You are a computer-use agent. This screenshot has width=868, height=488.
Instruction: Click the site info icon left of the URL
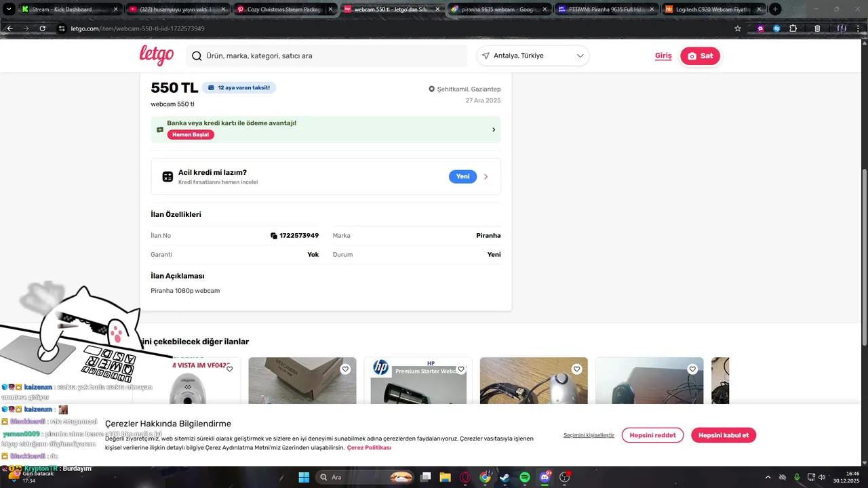pos(62,28)
